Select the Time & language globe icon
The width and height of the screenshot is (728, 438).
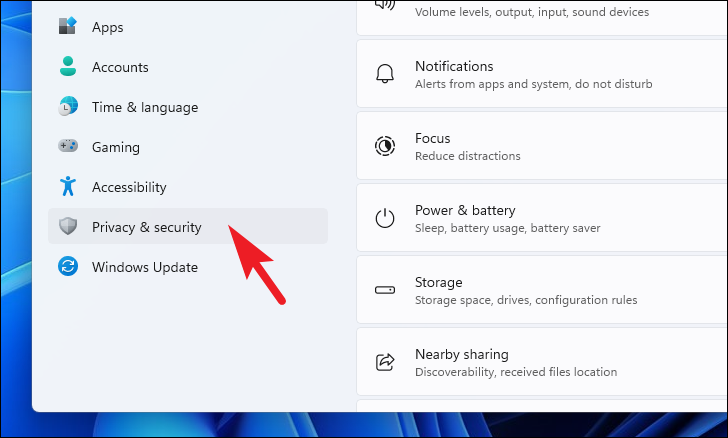coord(68,106)
